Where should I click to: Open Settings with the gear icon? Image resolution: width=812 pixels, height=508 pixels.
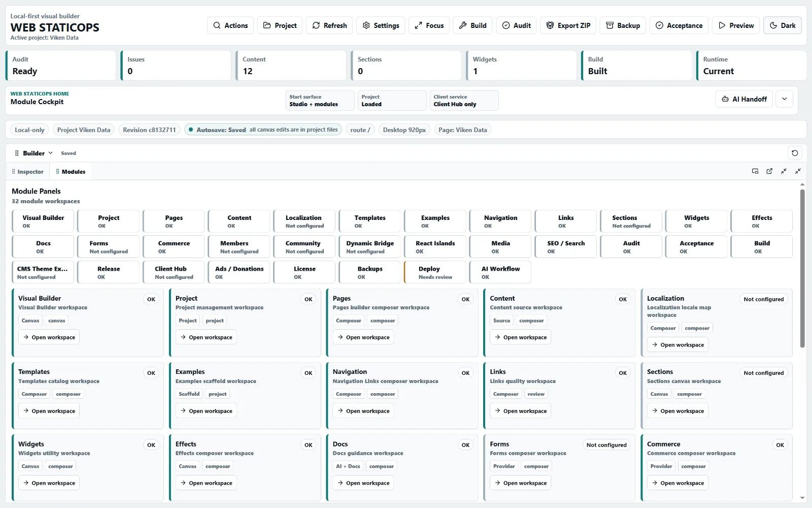[x=381, y=25]
